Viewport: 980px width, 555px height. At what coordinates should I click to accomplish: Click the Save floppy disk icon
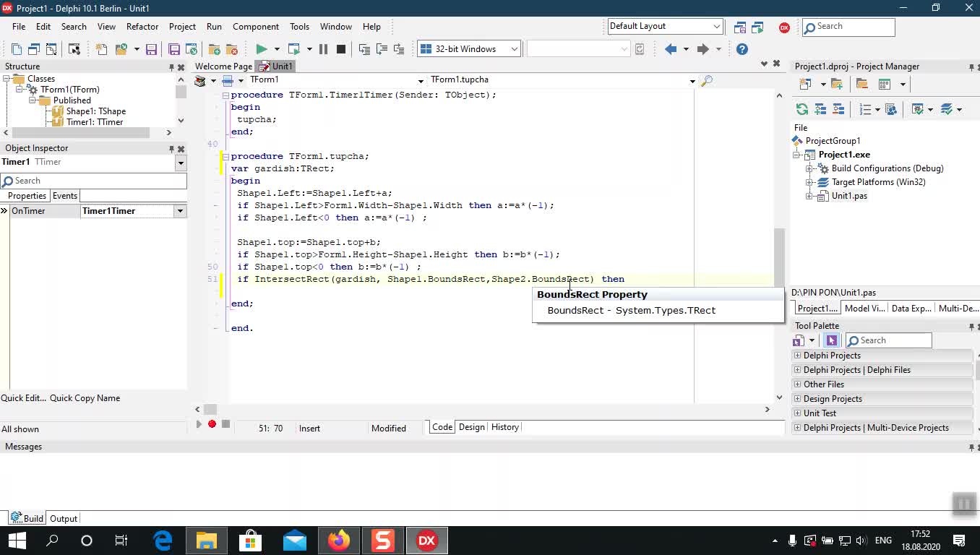tap(151, 49)
